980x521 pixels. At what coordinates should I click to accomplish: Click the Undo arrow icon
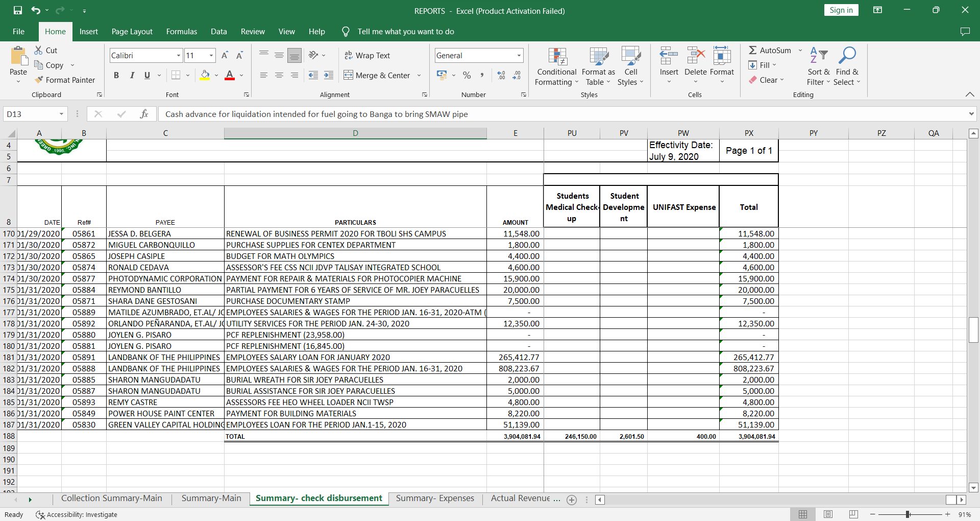coord(35,10)
